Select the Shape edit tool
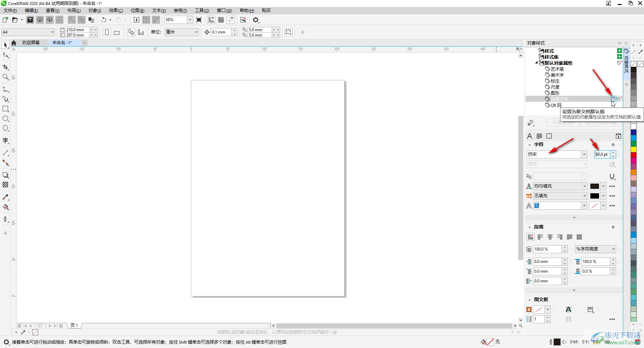 pyautogui.click(x=5, y=55)
